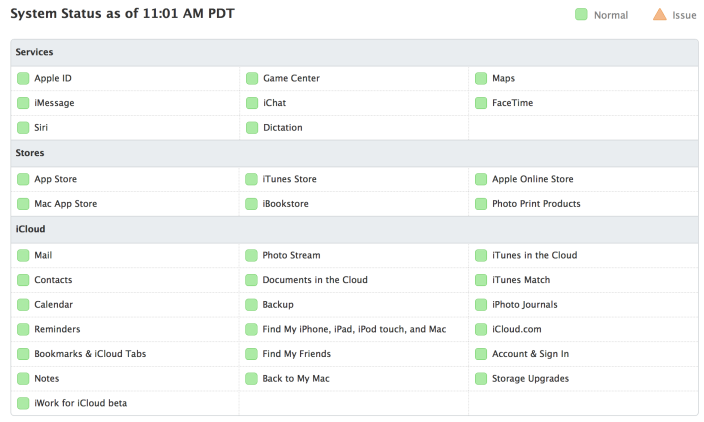Click the orange Issue triangle in legend
Image resolution: width=704 pixels, height=422 pixels.
click(659, 15)
